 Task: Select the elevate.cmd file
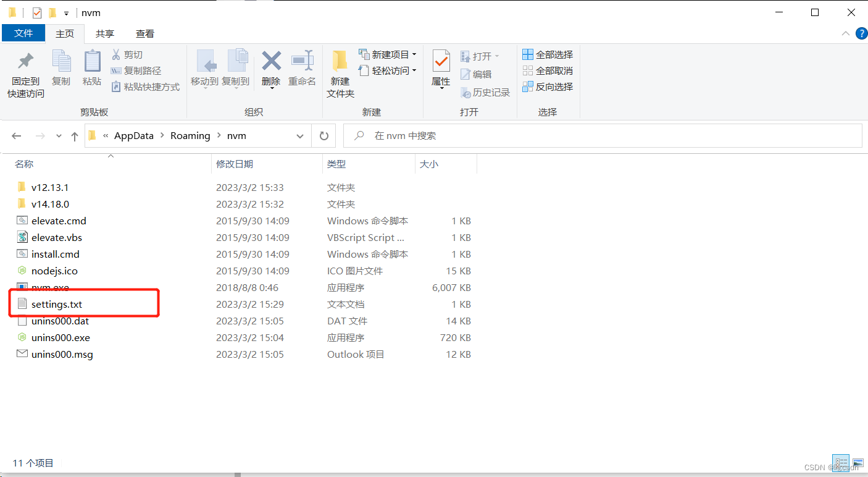pos(59,221)
